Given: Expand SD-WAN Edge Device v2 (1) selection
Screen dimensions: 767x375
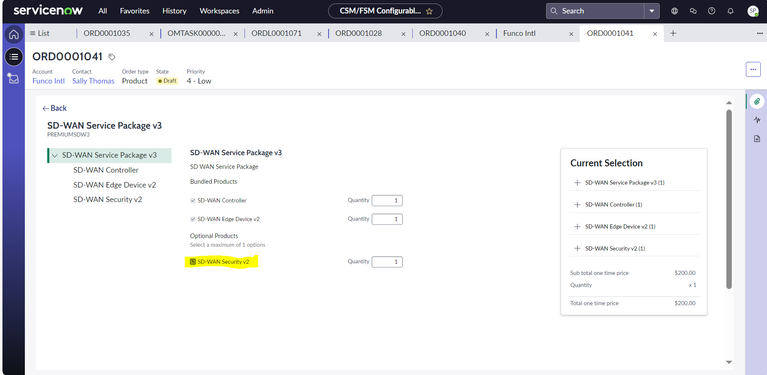Looking at the screenshot, I should click(x=577, y=226).
